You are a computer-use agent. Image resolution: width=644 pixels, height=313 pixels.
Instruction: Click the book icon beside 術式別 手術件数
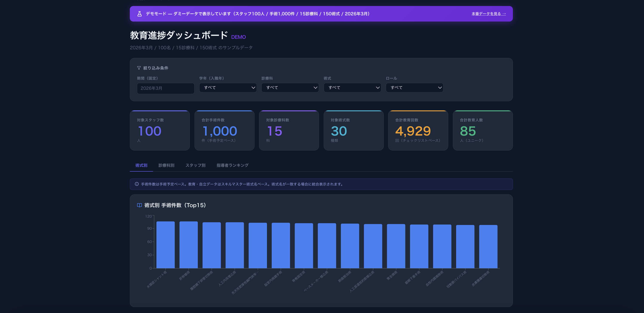140,205
